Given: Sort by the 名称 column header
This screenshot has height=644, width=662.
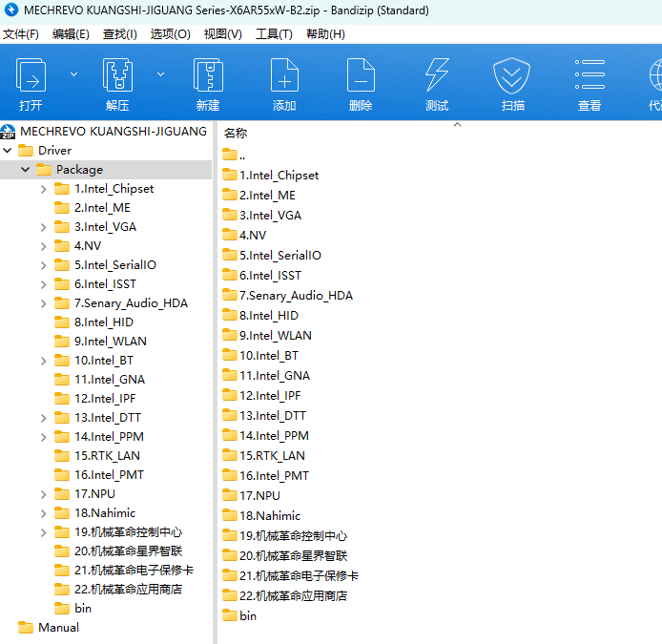Looking at the screenshot, I should tap(236, 133).
